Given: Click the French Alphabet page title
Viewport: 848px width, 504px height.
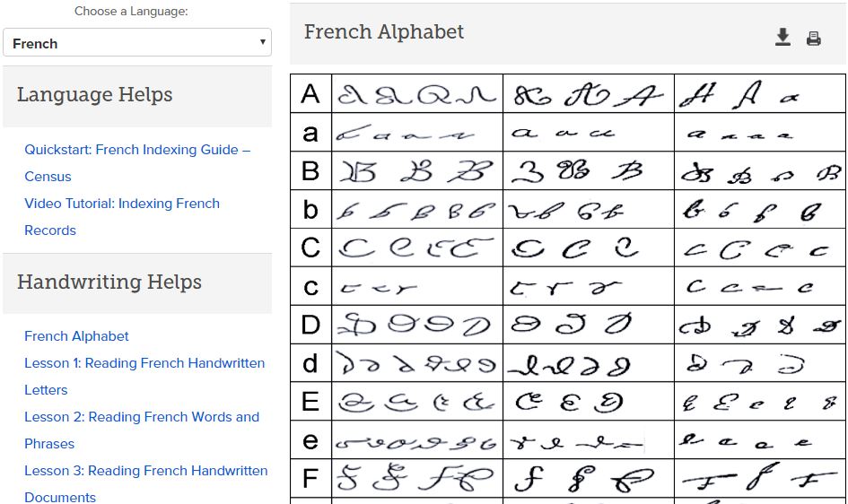Looking at the screenshot, I should (383, 32).
